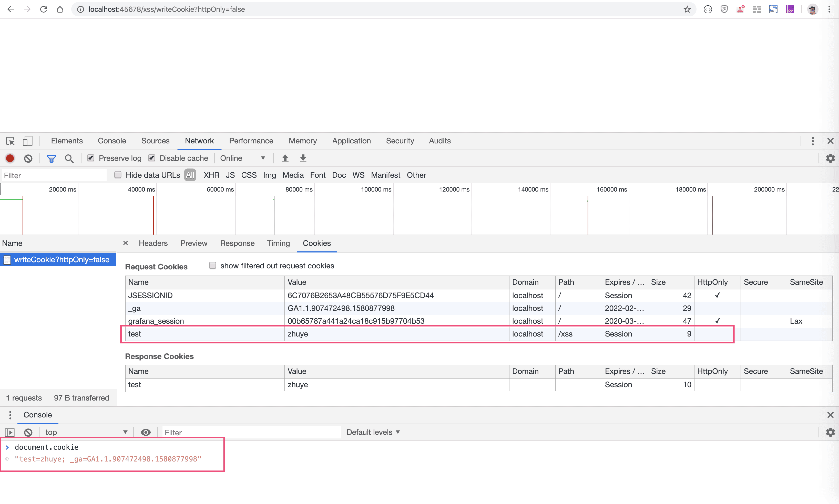The width and height of the screenshot is (839, 504).
Task: Bookmark this page with the star icon
Action: click(x=687, y=9)
